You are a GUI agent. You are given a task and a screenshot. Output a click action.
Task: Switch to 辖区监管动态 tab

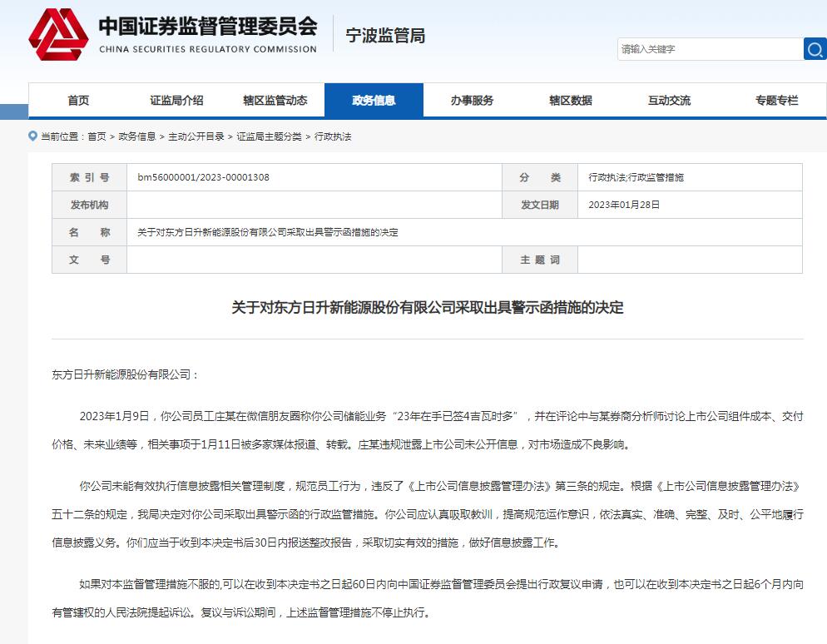[x=275, y=101]
